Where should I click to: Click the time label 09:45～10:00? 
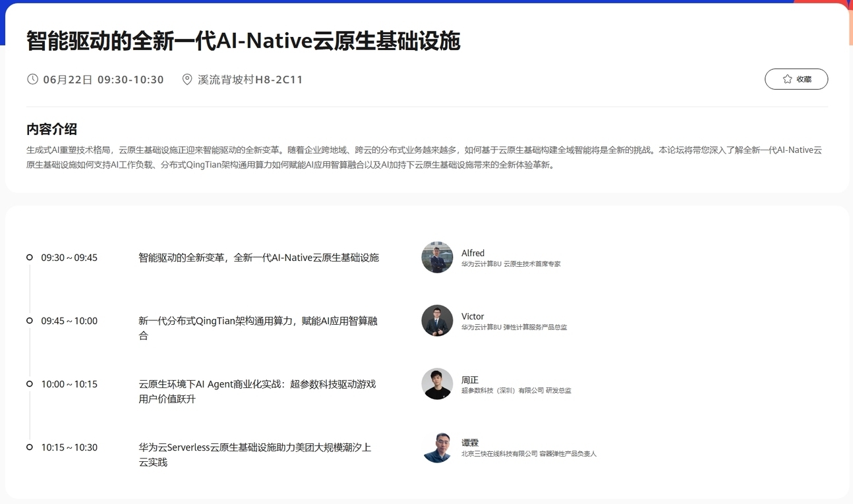(69, 321)
